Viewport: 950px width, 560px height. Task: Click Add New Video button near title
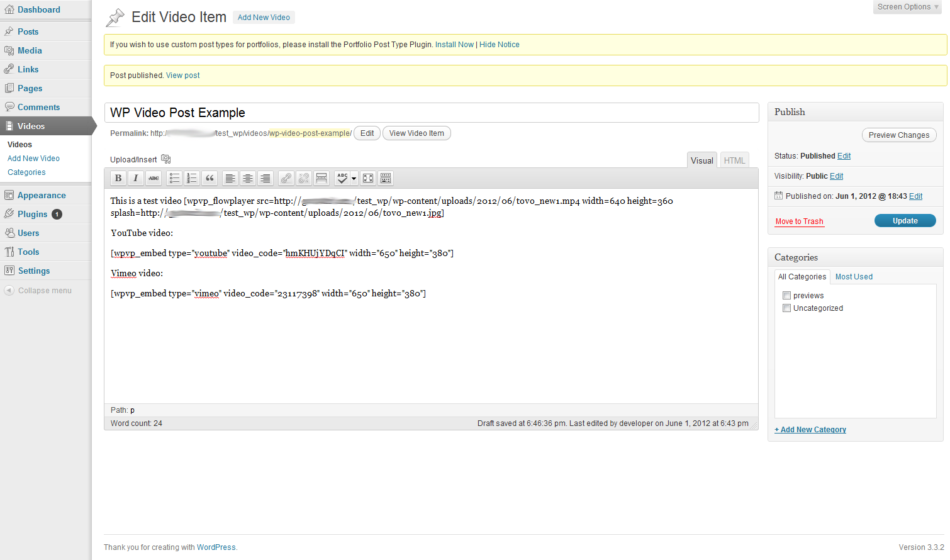coord(264,18)
